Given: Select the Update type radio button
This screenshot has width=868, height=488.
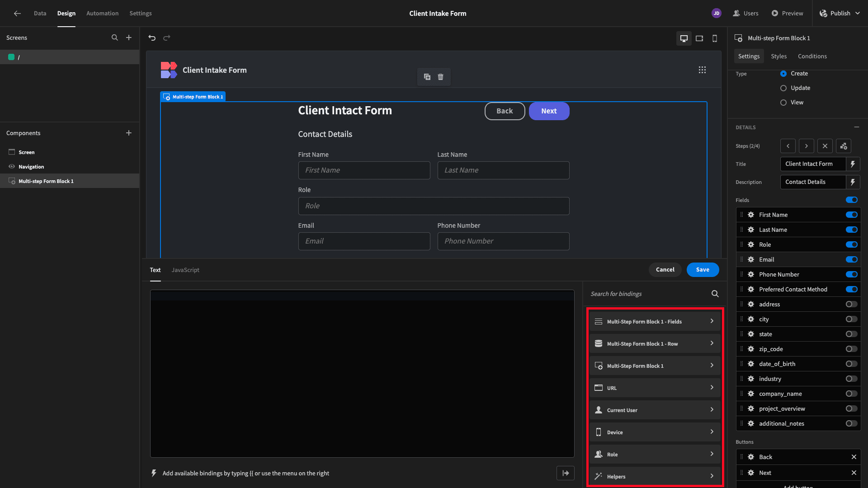Looking at the screenshot, I should (x=783, y=88).
